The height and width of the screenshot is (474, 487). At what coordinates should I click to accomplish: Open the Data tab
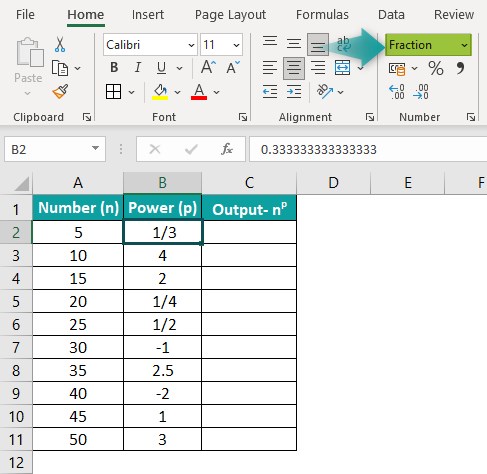pos(391,15)
